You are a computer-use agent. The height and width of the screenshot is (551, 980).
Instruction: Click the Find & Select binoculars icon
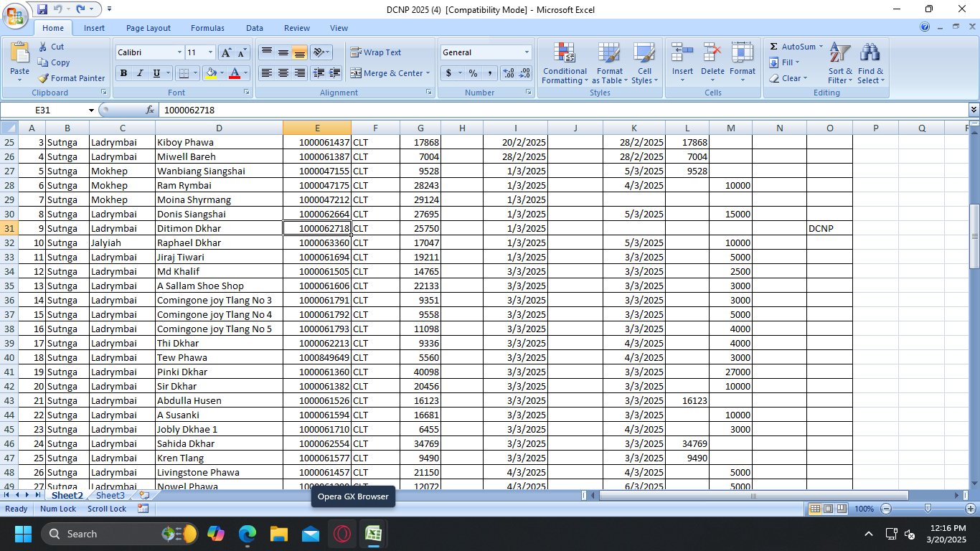[x=870, y=63]
